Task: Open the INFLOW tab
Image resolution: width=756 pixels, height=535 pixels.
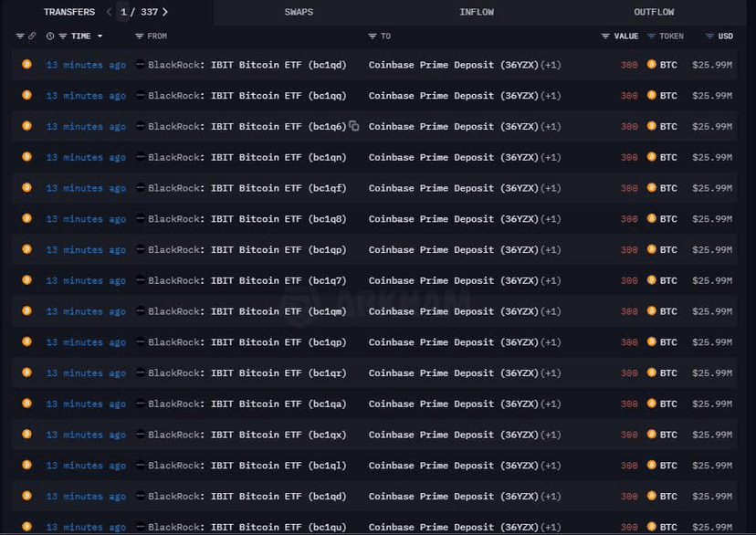Action: pyautogui.click(x=477, y=12)
